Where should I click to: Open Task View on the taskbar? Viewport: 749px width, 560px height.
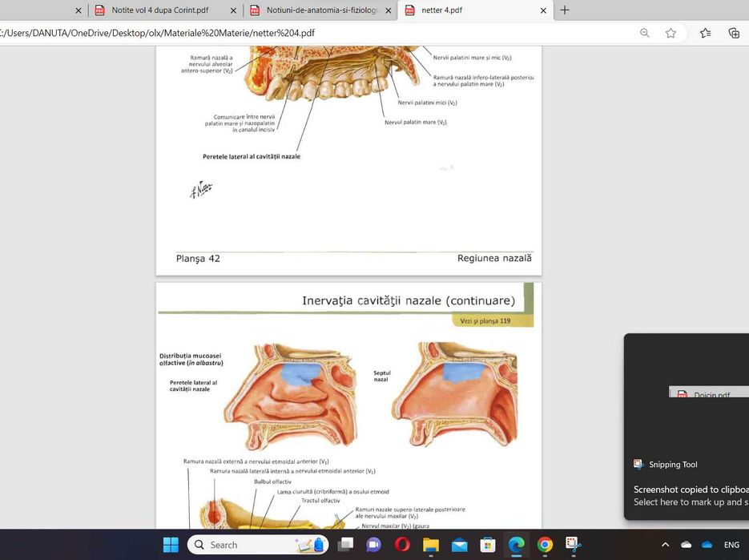(x=345, y=545)
